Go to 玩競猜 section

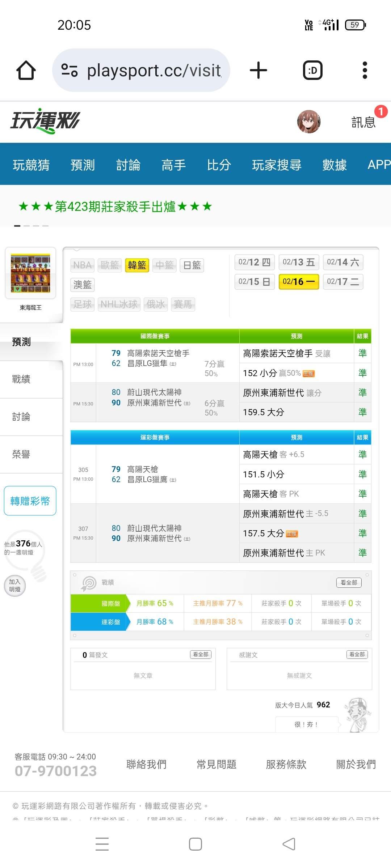31,165
